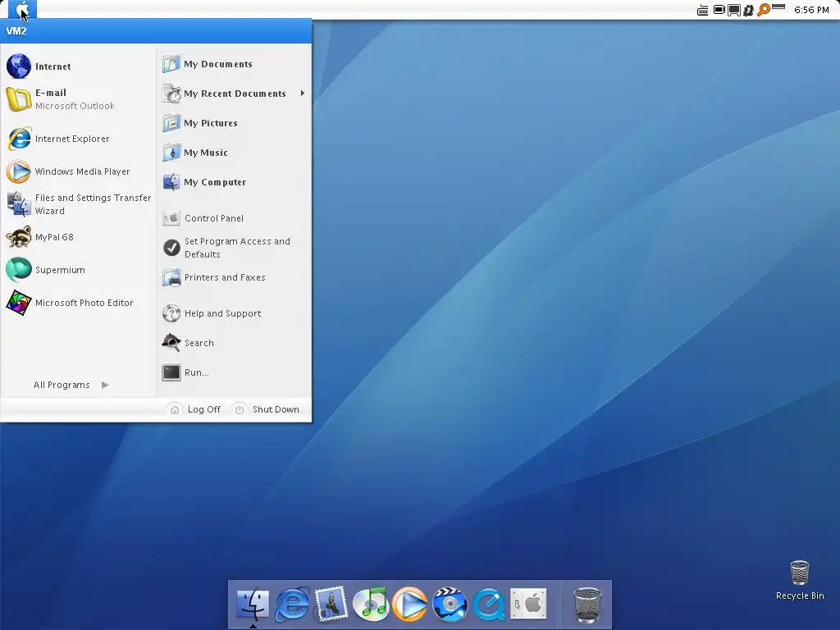The height and width of the screenshot is (630, 840).
Task: Open Microsoft Photo Editor
Action: (78, 303)
